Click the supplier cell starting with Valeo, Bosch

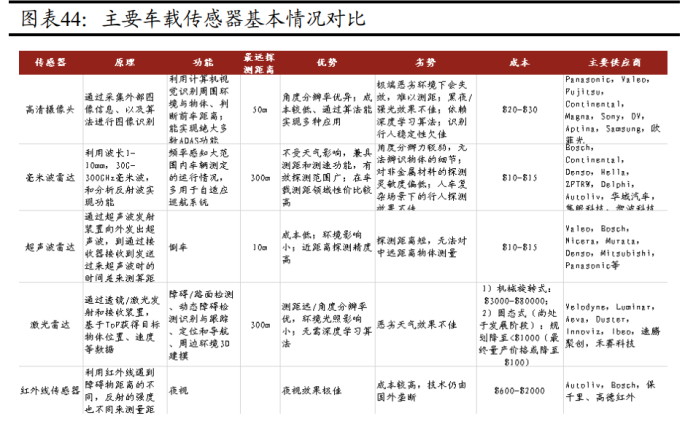(x=610, y=247)
